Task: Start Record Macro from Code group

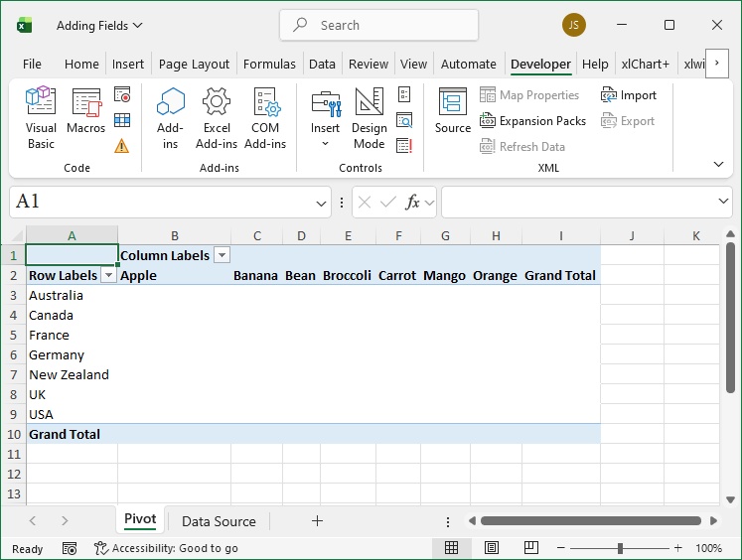Action: coord(122,94)
